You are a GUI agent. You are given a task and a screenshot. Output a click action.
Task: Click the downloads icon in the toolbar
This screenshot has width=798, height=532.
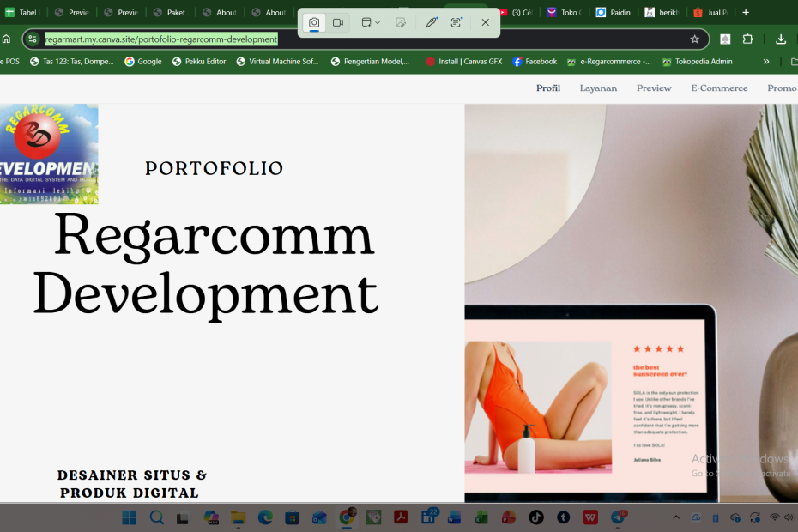(x=781, y=39)
